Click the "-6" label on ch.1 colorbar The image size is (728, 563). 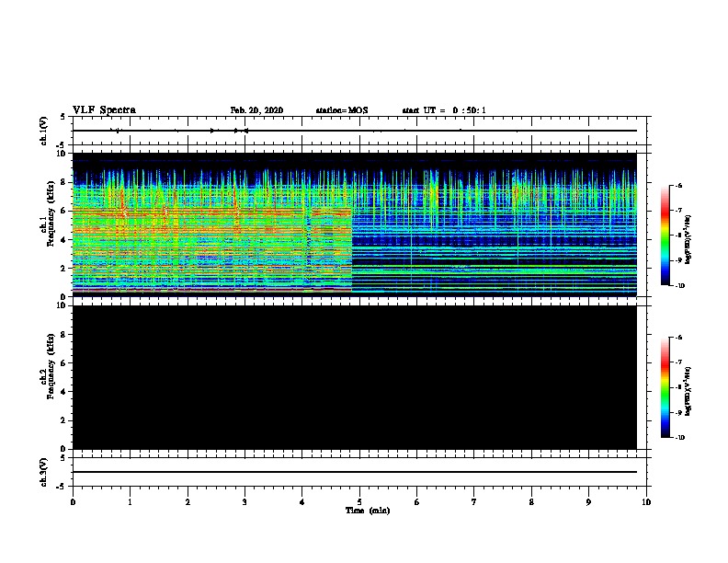pyautogui.click(x=677, y=185)
